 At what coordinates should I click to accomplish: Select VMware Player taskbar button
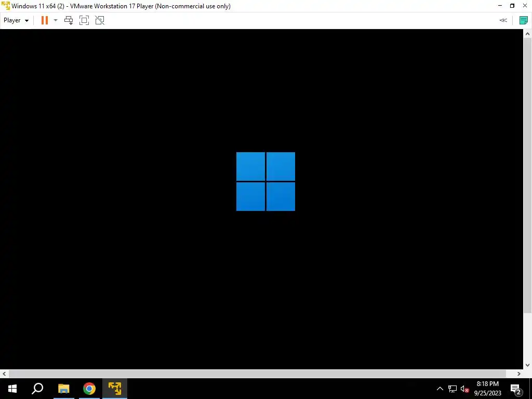[x=115, y=389]
